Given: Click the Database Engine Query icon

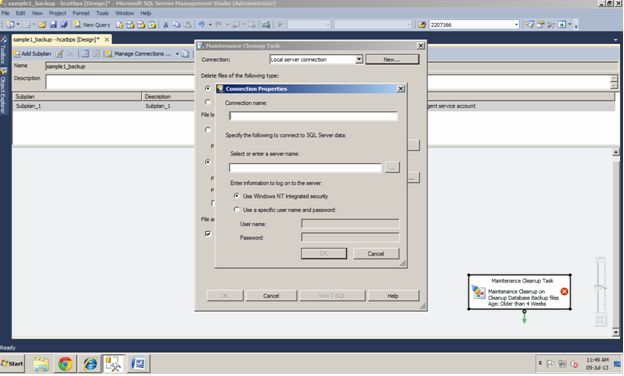Looking at the screenshot, I should 119,25.
